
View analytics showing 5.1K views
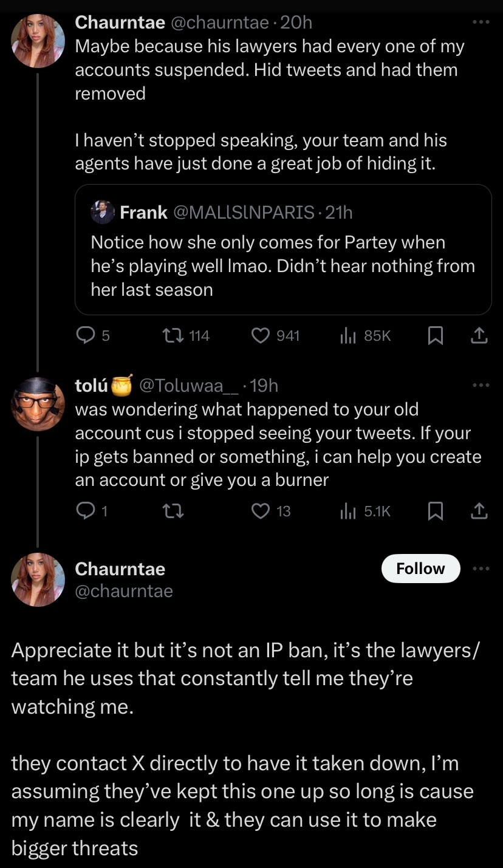347,511
